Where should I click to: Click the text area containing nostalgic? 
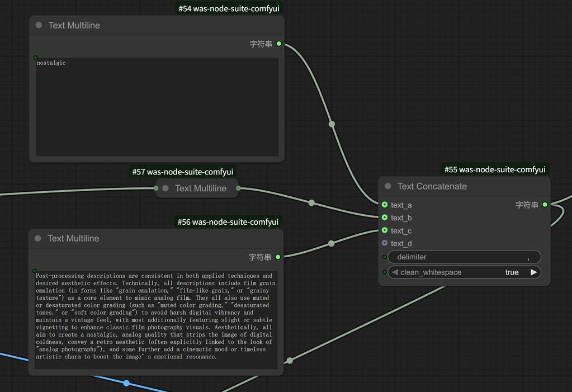click(157, 106)
